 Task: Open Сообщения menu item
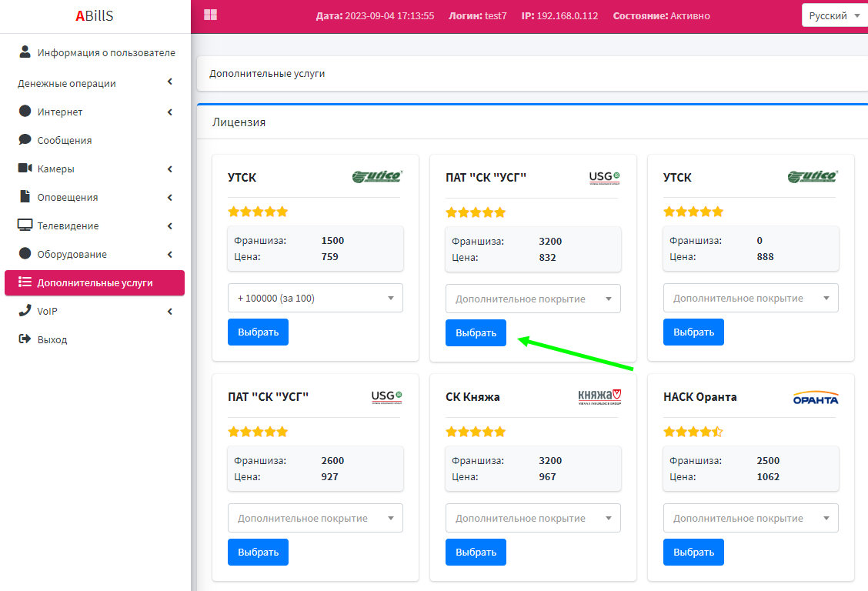[x=95, y=140]
